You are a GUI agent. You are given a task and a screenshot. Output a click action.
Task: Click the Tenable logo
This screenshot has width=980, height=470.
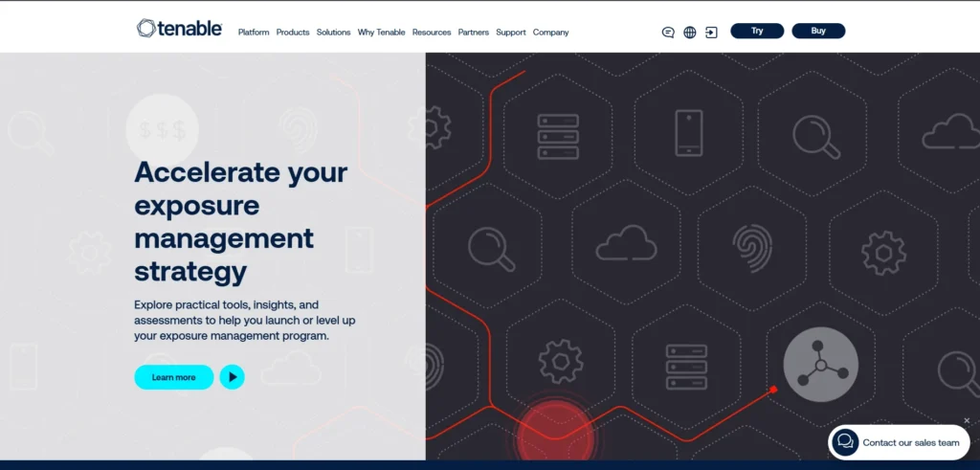[x=179, y=28]
